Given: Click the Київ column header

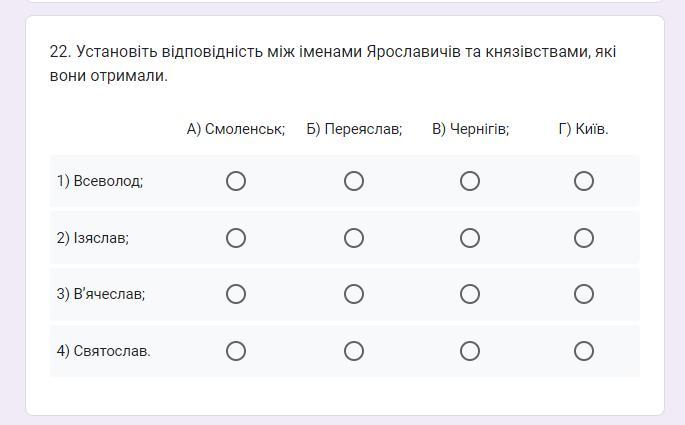Looking at the screenshot, I should click(584, 129).
